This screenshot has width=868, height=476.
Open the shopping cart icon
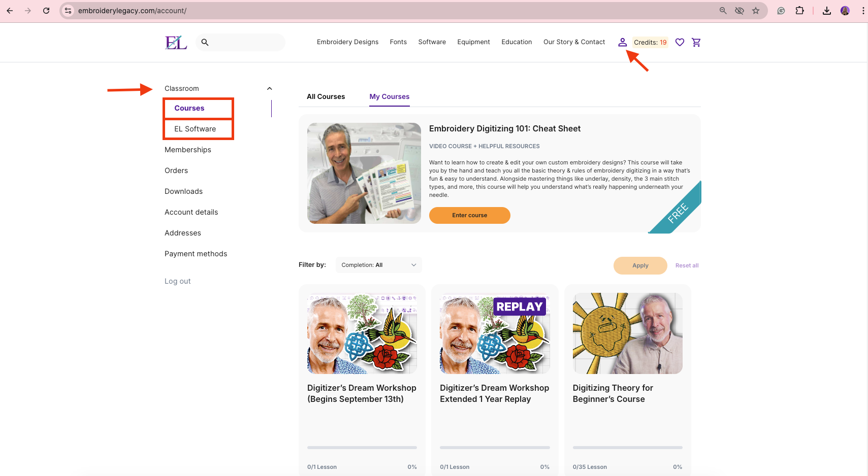(696, 42)
